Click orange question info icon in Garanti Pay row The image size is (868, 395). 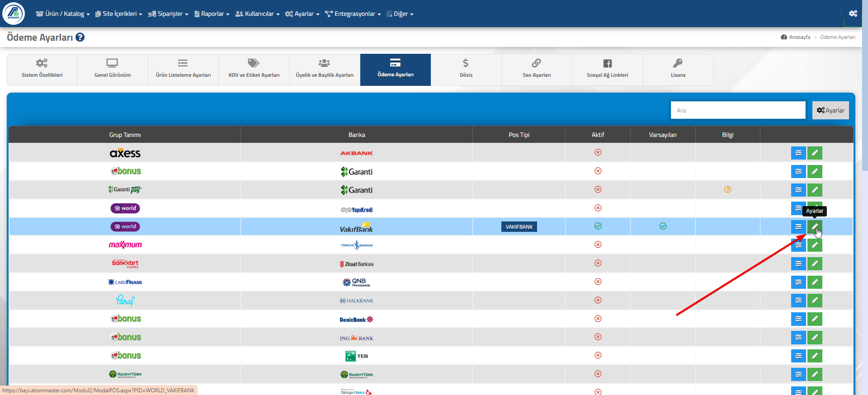pos(727,189)
